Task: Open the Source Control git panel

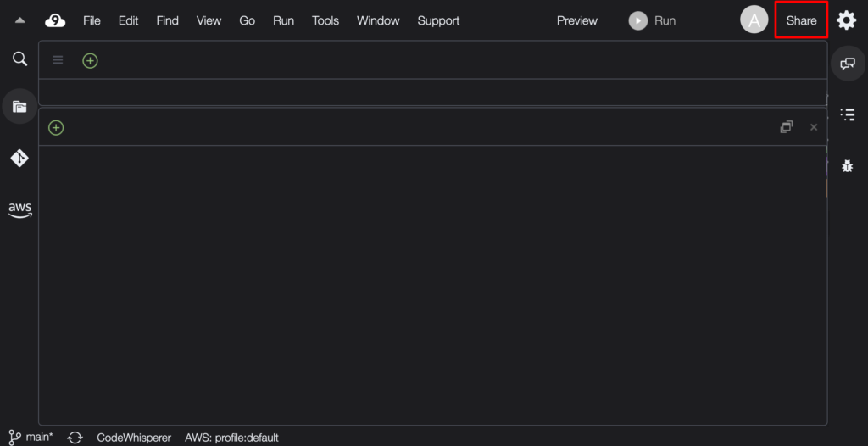Action: point(20,159)
